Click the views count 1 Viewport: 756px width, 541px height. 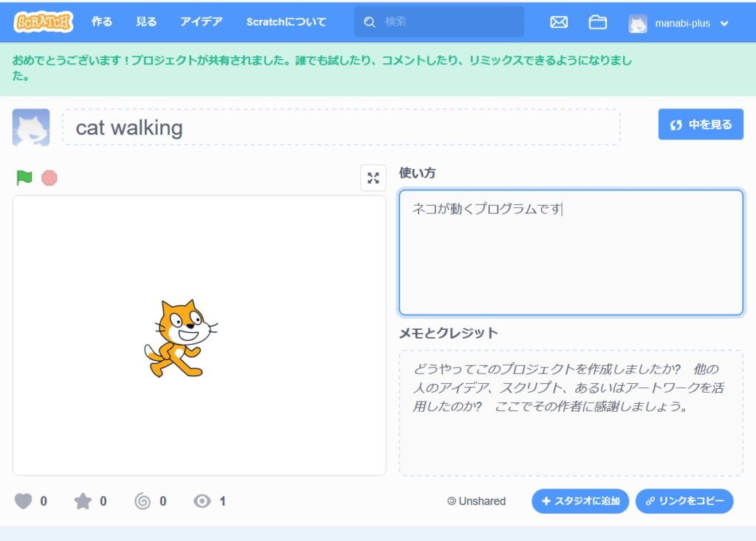coord(223,501)
